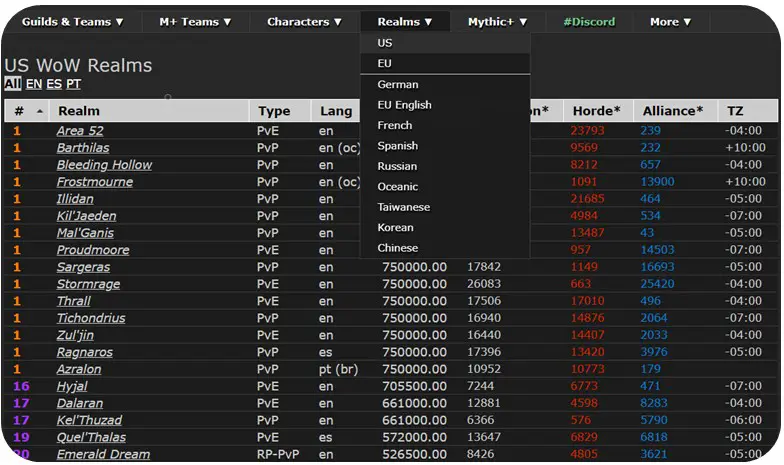Open the Emerald Dream realm link
Screen dimensions: 784x465
(104, 454)
